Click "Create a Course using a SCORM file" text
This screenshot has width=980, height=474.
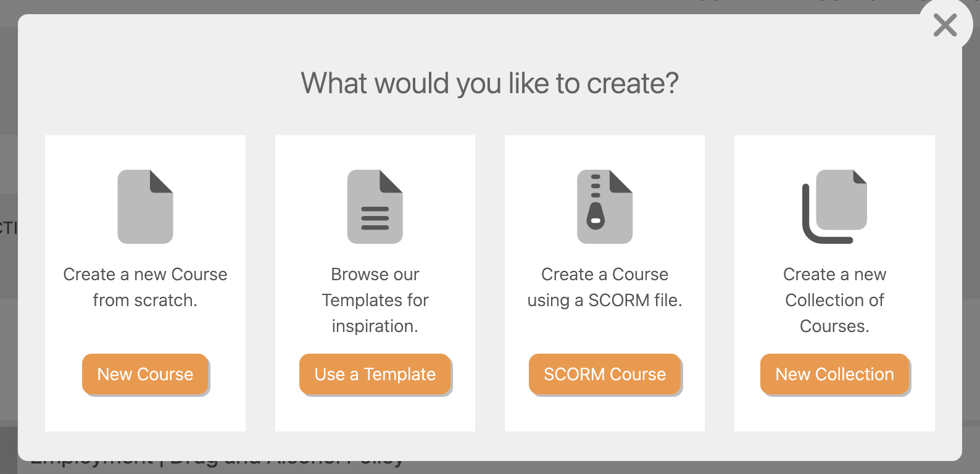605,287
